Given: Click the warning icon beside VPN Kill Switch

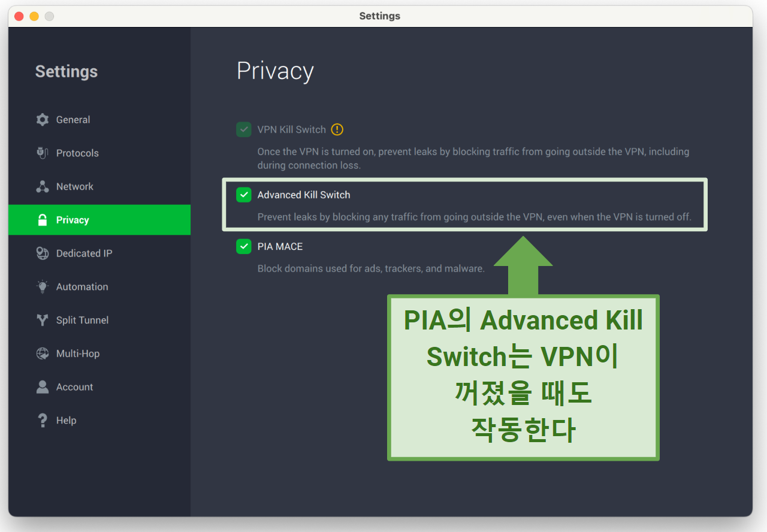Looking at the screenshot, I should click(337, 129).
